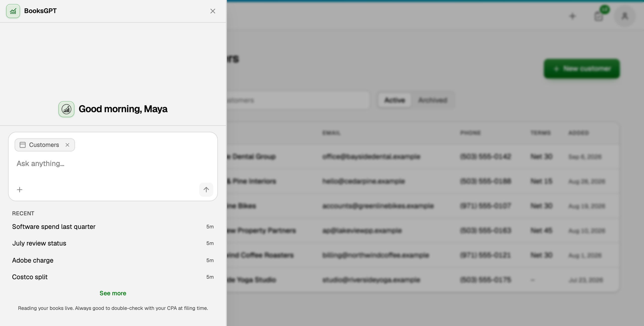Open recent chat Adobe charge
Viewport: 644px width, 326px height.
pyautogui.click(x=113, y=260)
